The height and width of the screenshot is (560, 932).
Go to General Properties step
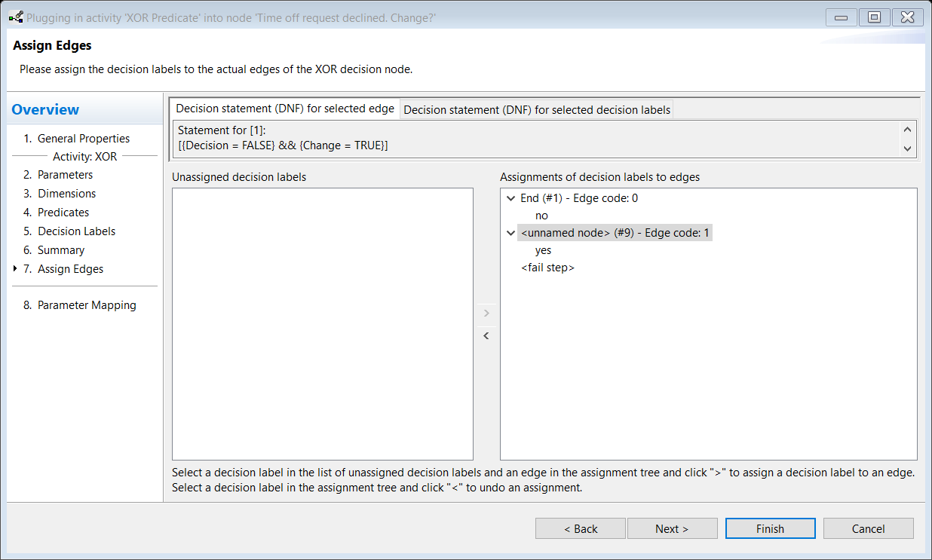83,139
